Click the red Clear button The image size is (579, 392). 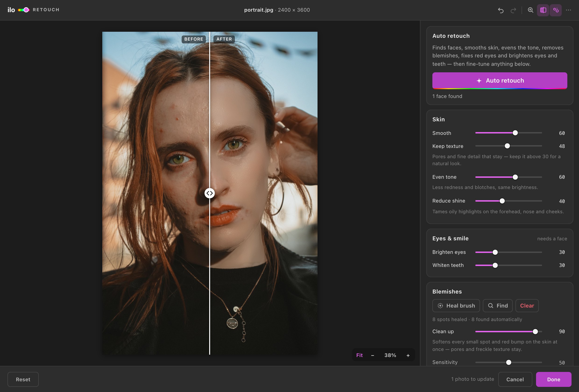click(x=527, y=306)
